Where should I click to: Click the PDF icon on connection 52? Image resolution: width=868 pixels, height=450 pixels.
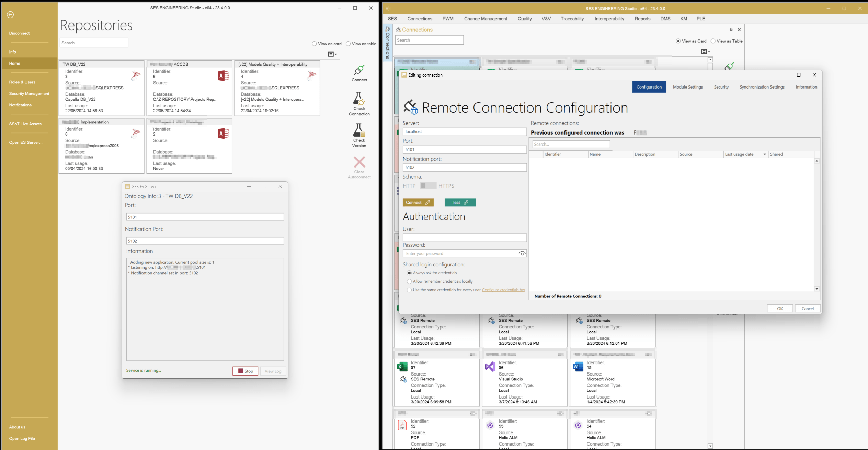(x=402, y=425)
